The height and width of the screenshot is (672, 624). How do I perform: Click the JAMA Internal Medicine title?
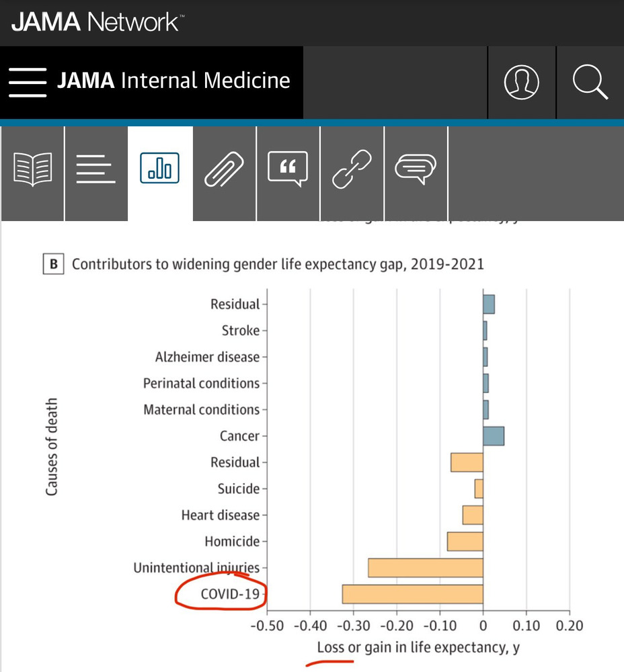click(173, 81)
